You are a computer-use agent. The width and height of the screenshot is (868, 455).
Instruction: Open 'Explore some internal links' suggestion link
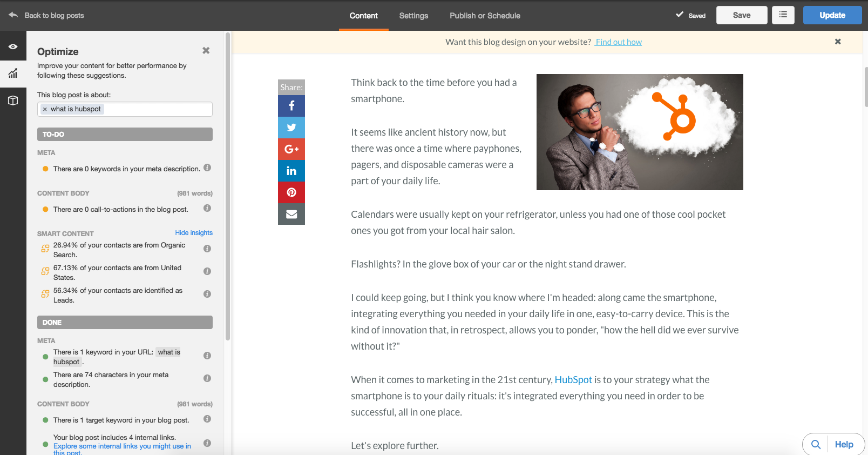coord(122,450)
